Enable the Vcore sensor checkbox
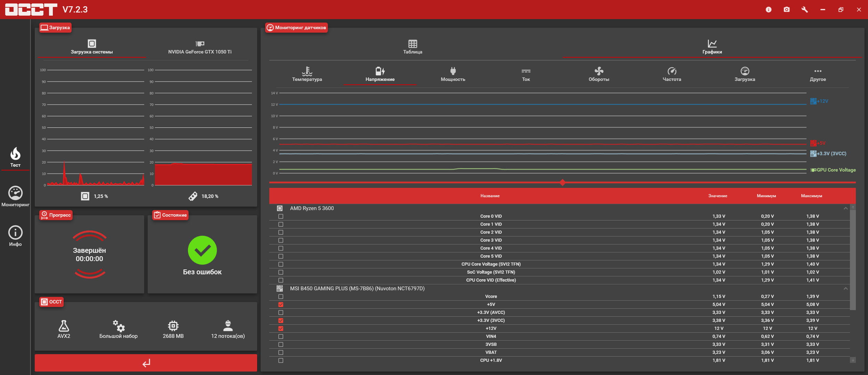The height and width of the screenshot is (375, 868). click(x=281, y=297)
